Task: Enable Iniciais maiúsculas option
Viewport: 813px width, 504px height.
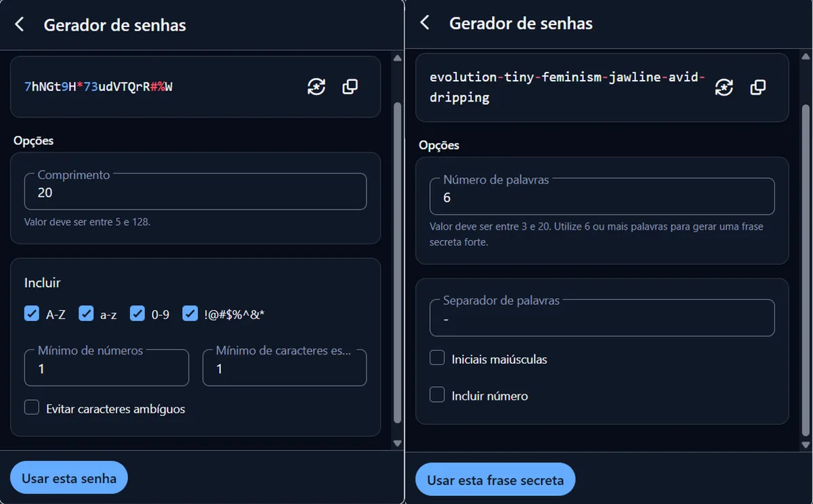Action: (437, 357)
